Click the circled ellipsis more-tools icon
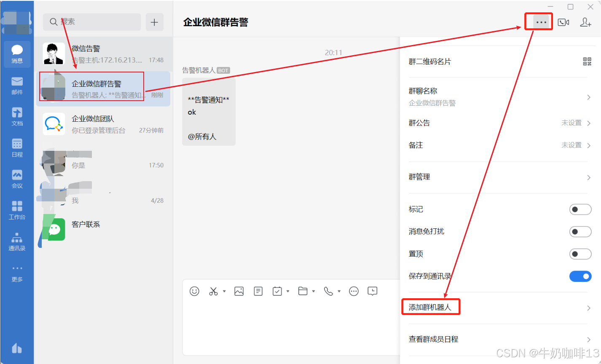601x364 pixels. coord(354,291)
